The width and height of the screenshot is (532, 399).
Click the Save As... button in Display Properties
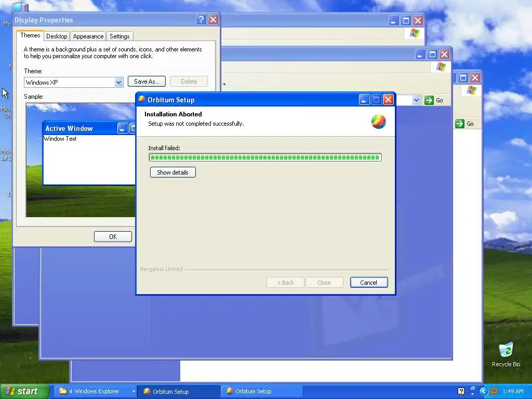tap(147, 82)
